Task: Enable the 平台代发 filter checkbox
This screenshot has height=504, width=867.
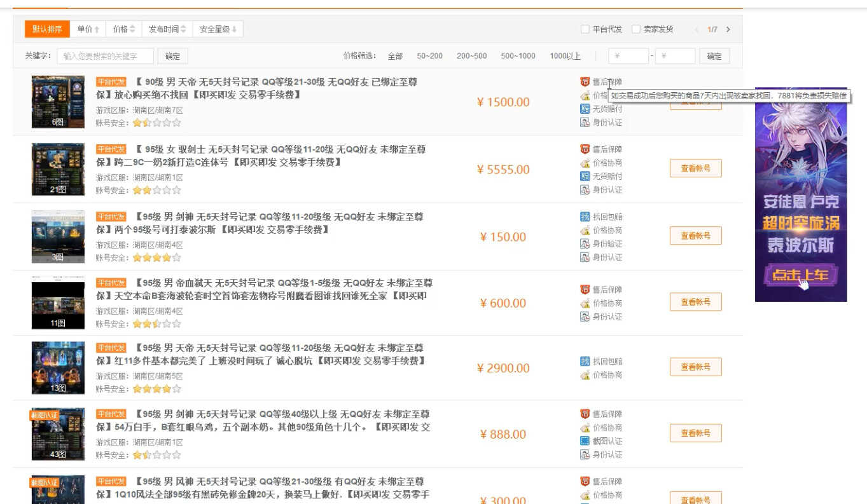Action: coord(585,29)
